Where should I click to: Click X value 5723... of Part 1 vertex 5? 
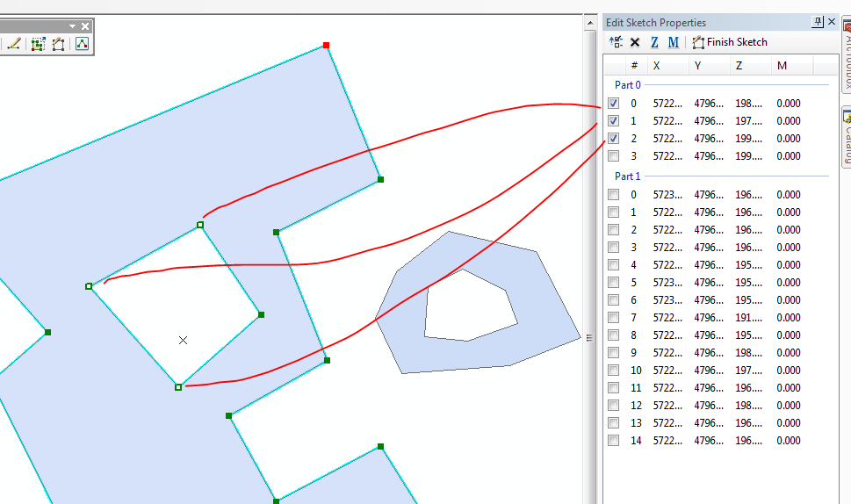[x=667, y=282]
